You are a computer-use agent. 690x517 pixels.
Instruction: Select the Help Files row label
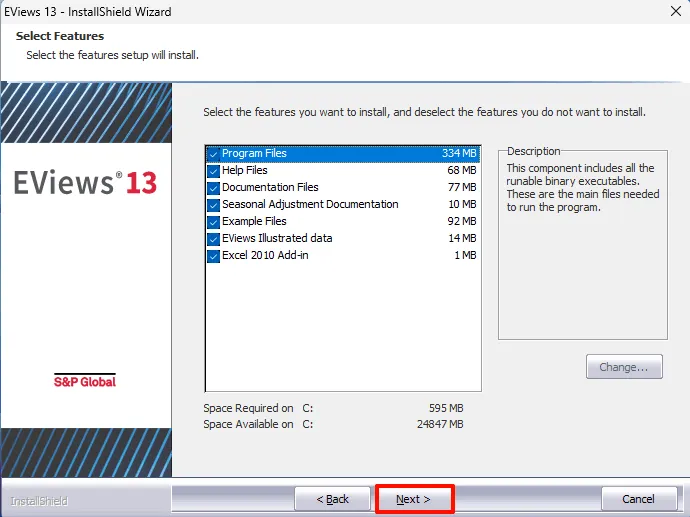point(245,170)
